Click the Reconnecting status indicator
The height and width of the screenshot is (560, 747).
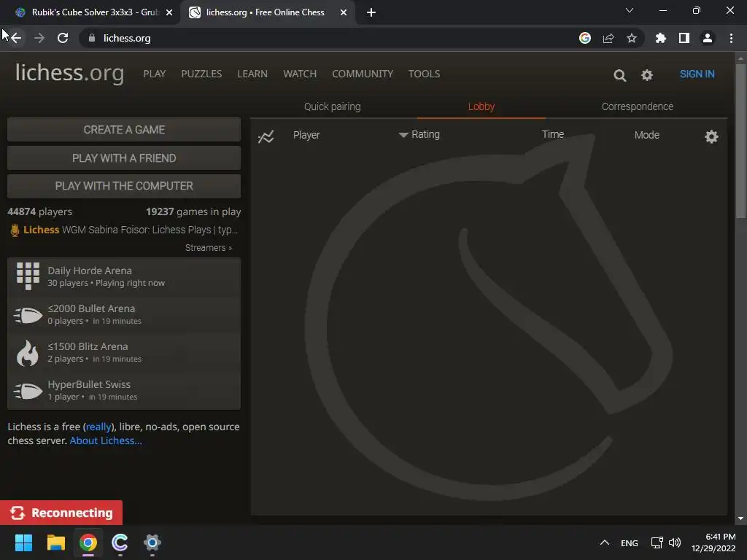(x=61, y=513)
